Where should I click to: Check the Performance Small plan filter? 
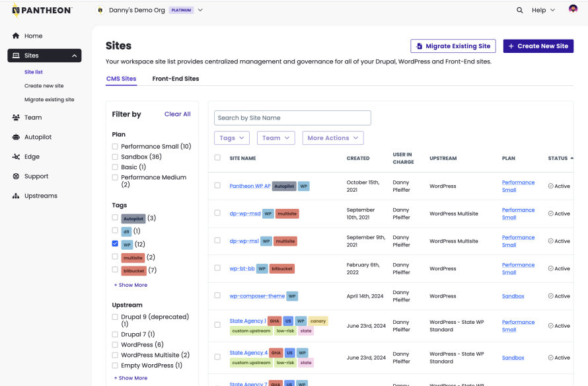[x=115, y=146]
